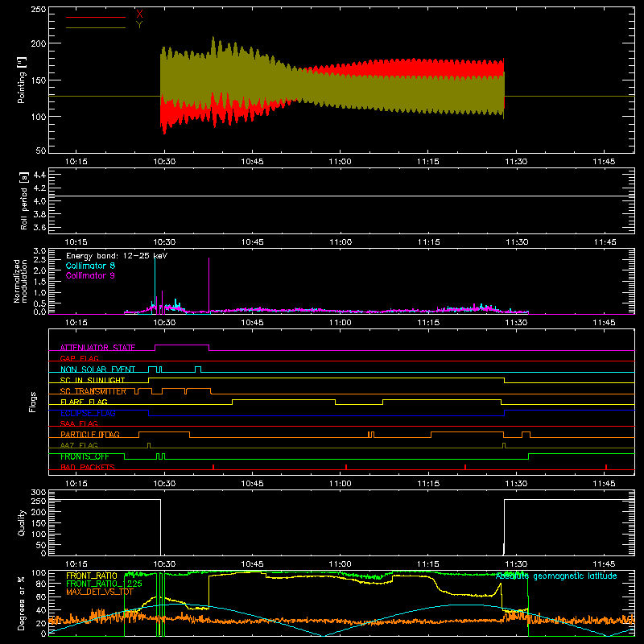Image resolution: width=644 pixels, height=644 pixels.
Task: Click 11:15 time label under the Quality plot
Action: point(428,564)
